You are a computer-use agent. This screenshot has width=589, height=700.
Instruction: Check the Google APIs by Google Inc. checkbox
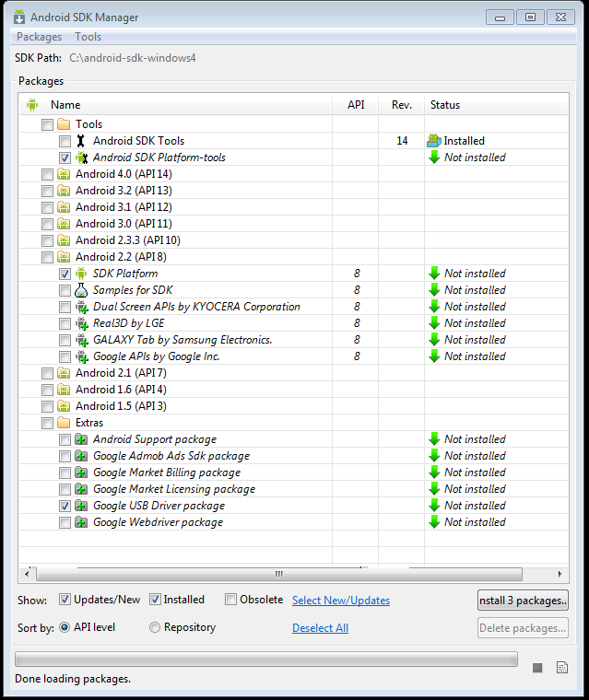tap(65, 356)
